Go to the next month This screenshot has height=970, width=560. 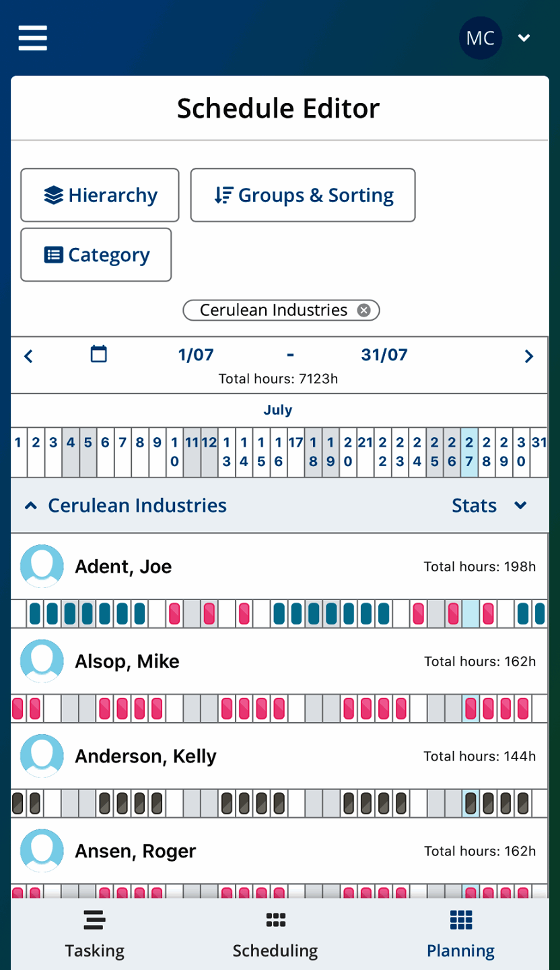point(529,356)
